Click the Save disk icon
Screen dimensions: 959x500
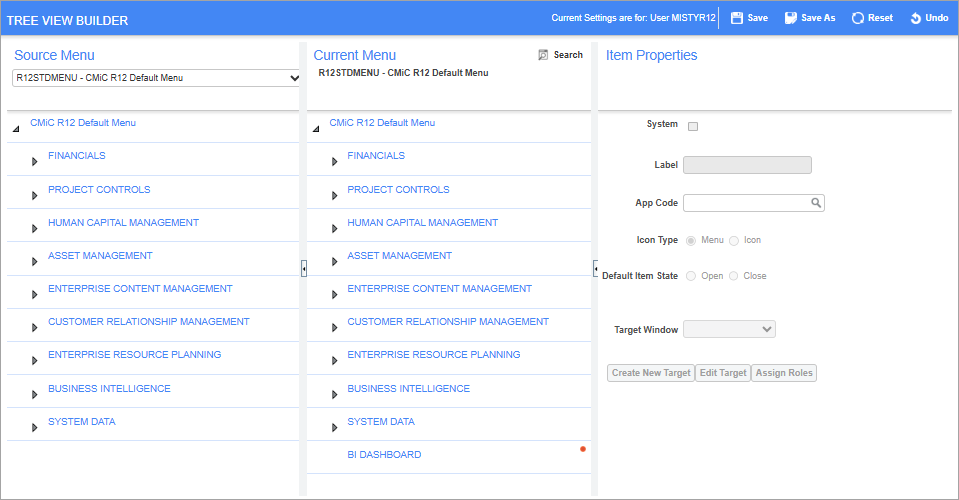pos(737,18)
